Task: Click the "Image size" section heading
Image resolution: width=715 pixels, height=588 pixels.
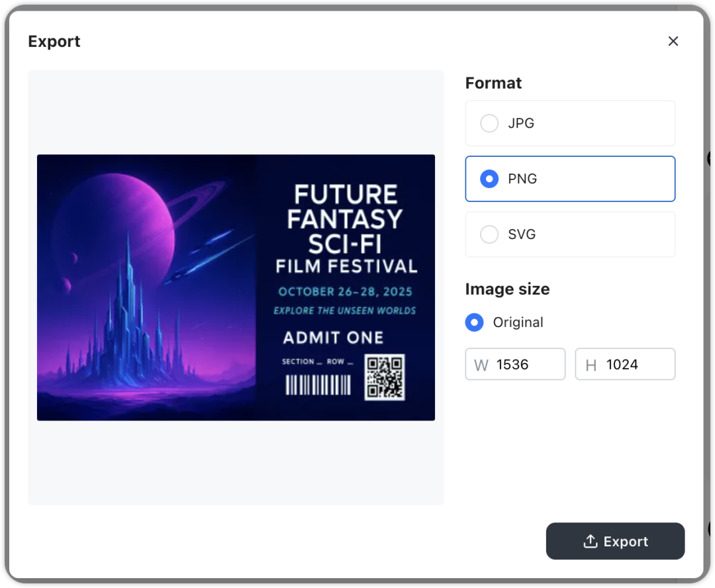Action: pos(507,289)
